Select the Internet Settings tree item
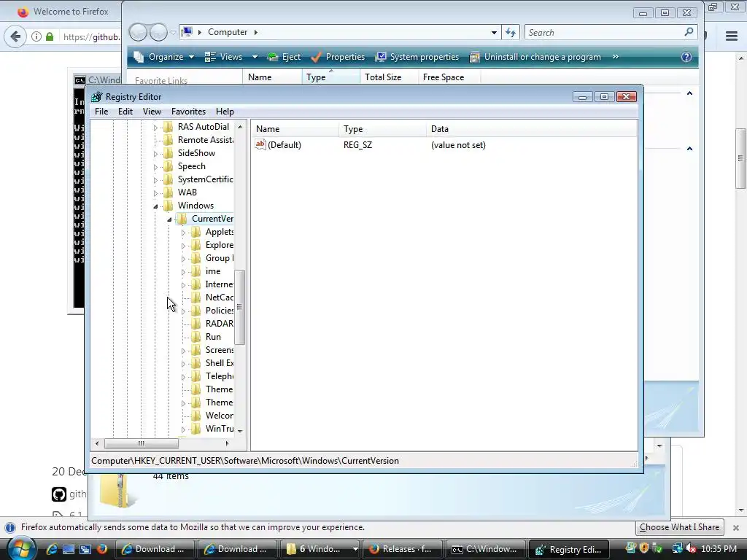Image resolution: width=747 pixels, height=560 pixels. (x=219, y=284)
